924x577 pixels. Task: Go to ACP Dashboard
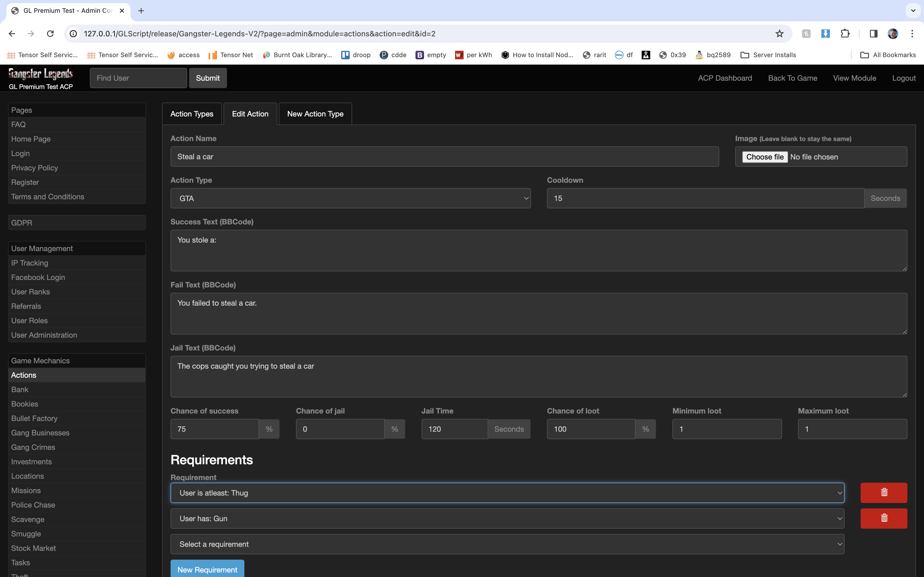[725, 78]
